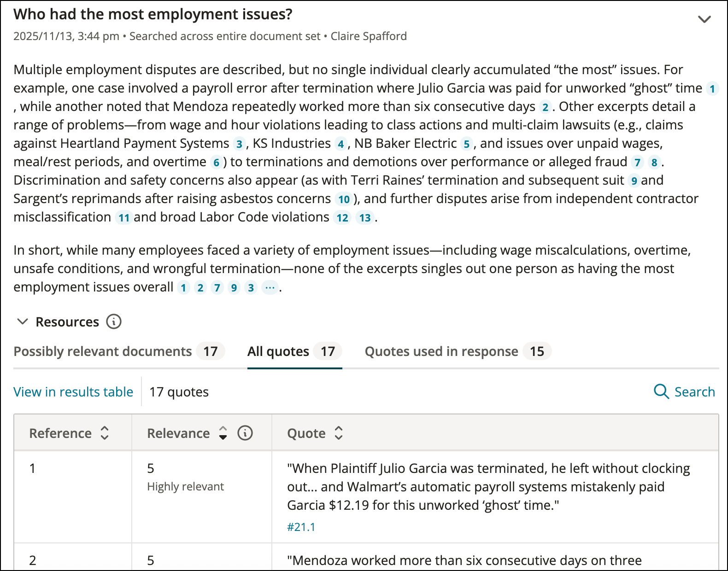Click View in results table link

[x=73, y=392]
